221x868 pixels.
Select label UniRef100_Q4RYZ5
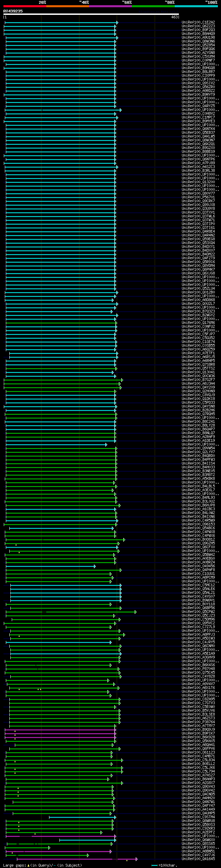[198, 106]
